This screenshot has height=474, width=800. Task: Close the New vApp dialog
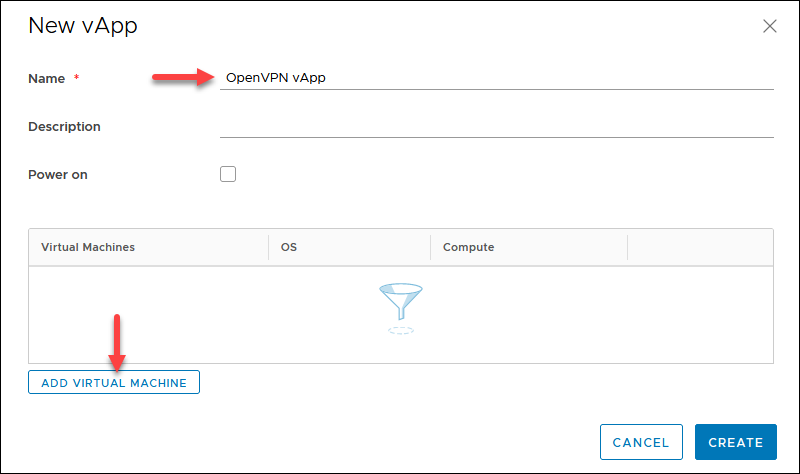[769, 26]
